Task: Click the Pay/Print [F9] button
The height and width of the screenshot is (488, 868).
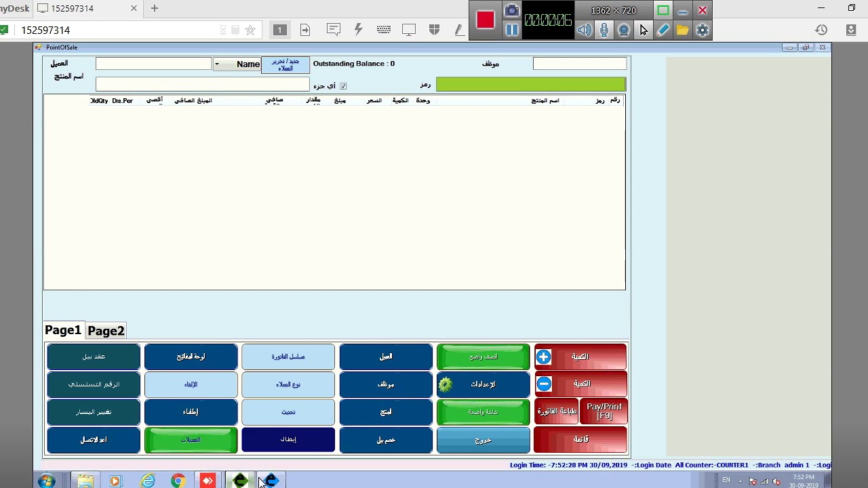Action: point(604,411)
